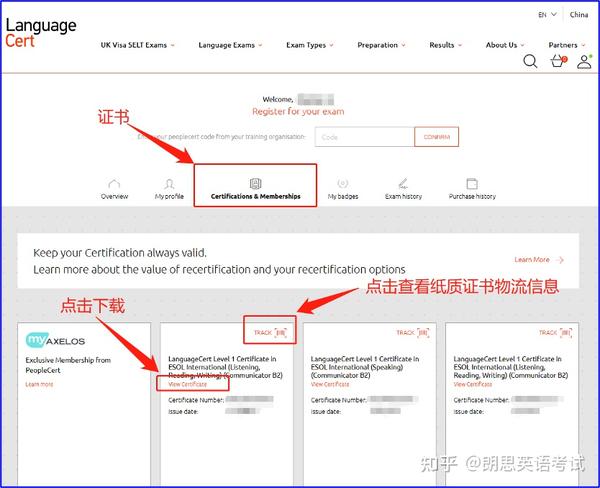This screenshot has width=600, height=488.
Task: Click the Purchase history icon
Action: pos(472,184)
